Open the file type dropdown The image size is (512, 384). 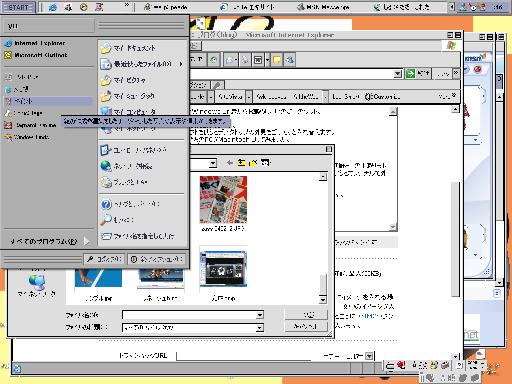(260, 328)
